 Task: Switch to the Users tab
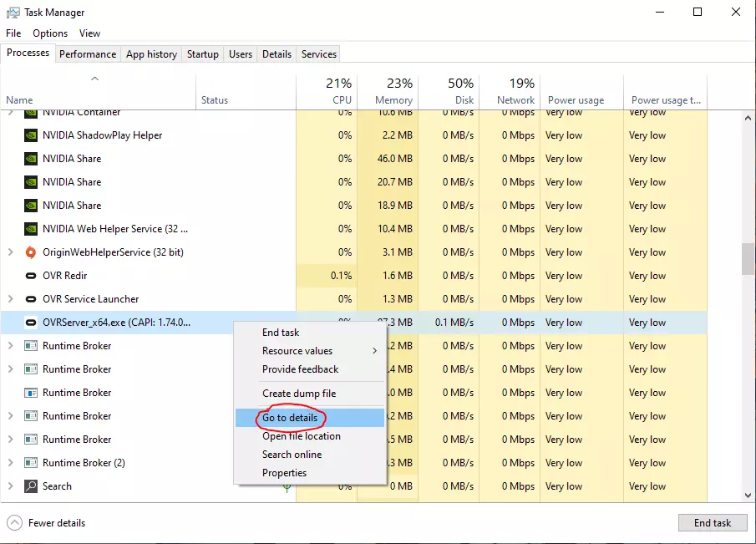(240, 54)
